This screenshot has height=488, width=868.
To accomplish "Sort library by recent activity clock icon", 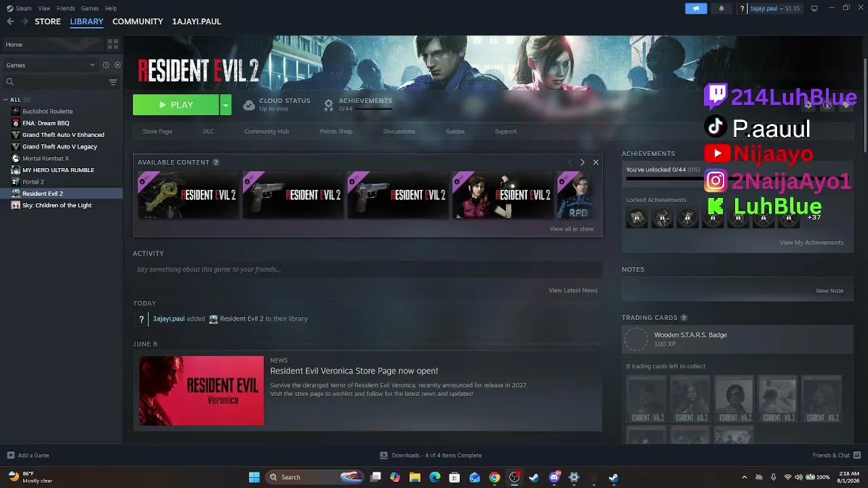I will pos(106,65).
